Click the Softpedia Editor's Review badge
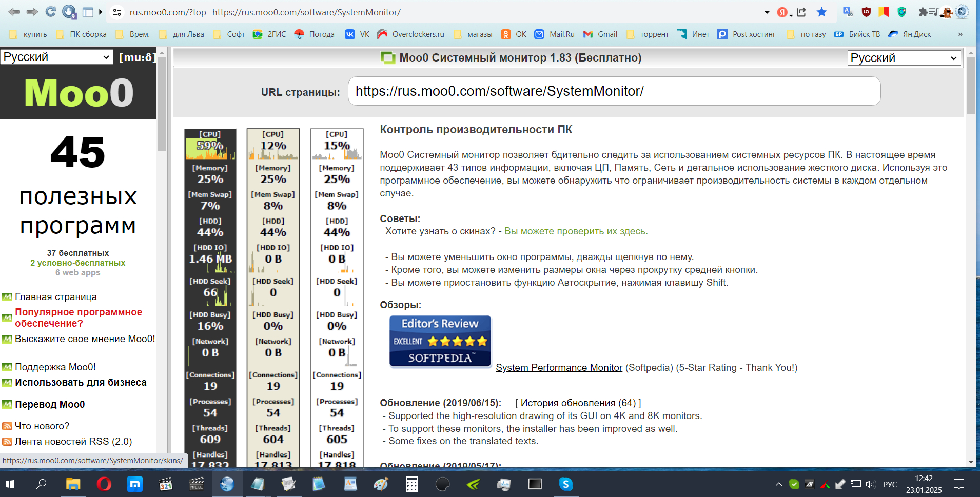Image resolution: width=980 pixels, height=497 pixels. (440, 342)
